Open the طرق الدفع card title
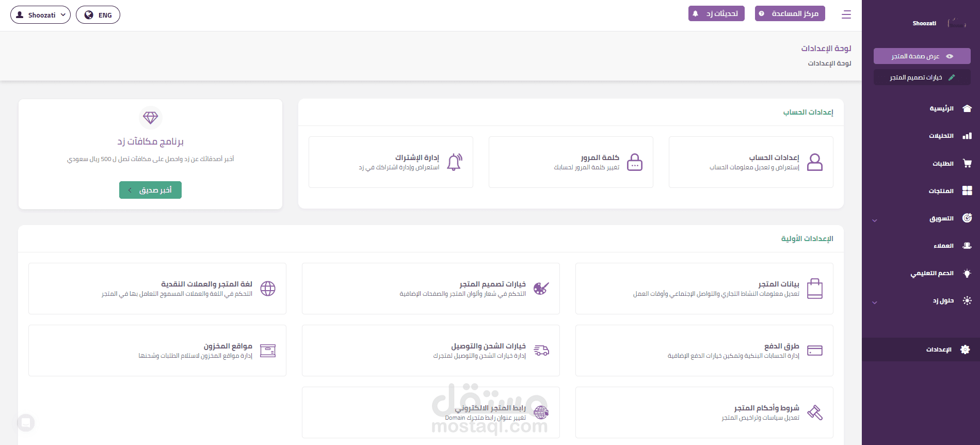Screen dimensions: 980x445 (x=782, y=346)
